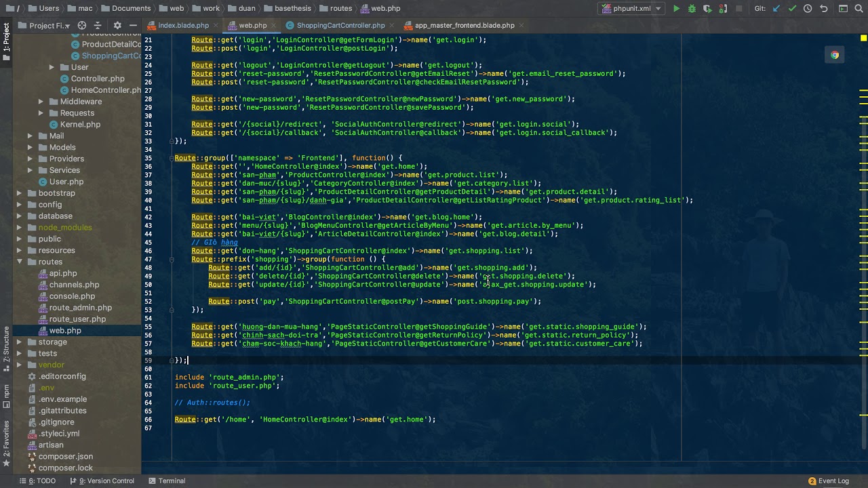Image resolution: width=868 pixels, height=488 pixels.
Task: Open the Version Control tool window tab
Action: (102, 481)
